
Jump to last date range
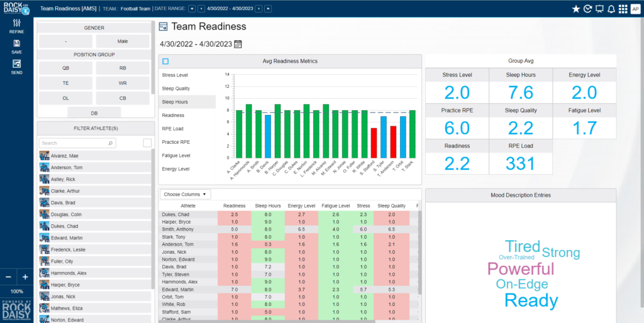point(268,9)
